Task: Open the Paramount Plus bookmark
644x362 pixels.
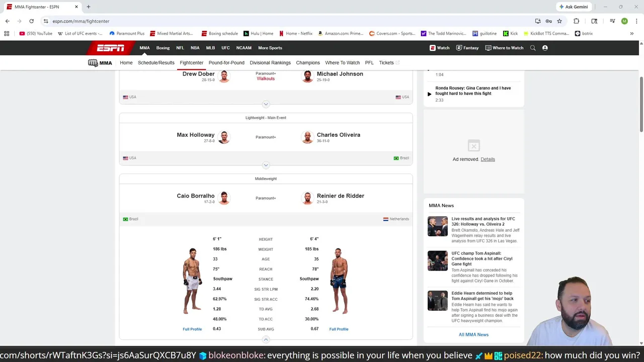Action: point(127,34)
